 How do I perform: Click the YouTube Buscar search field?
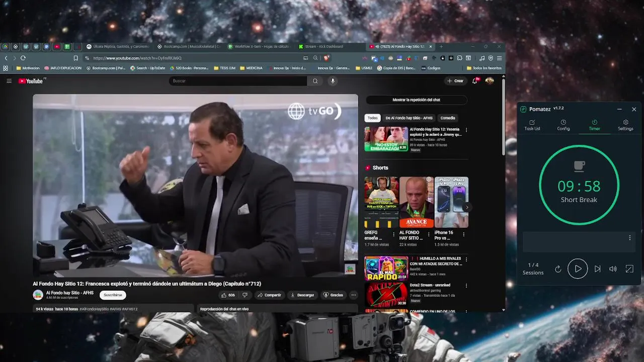238,81
